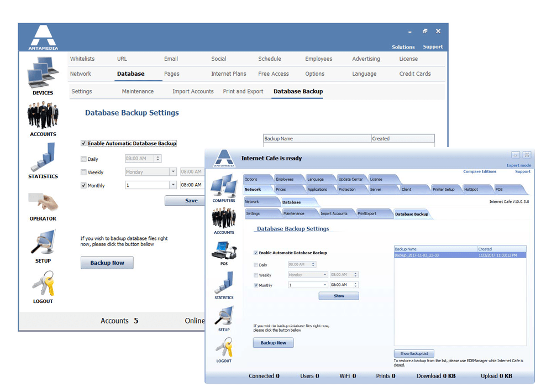
Task: Toggle Enable Automatic Database Backup in Internet Cafe
Action: pos(256,253)
